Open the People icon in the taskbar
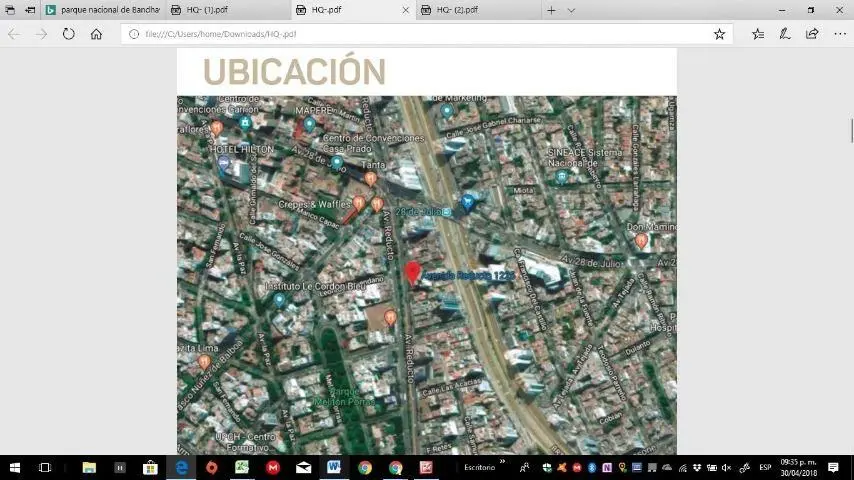Viewport: 854px width, 480px height. click(x=524, y=467)
